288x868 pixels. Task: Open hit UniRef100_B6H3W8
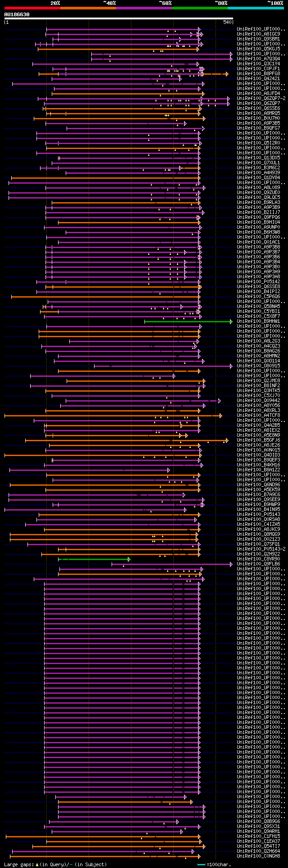click(258, 232)
